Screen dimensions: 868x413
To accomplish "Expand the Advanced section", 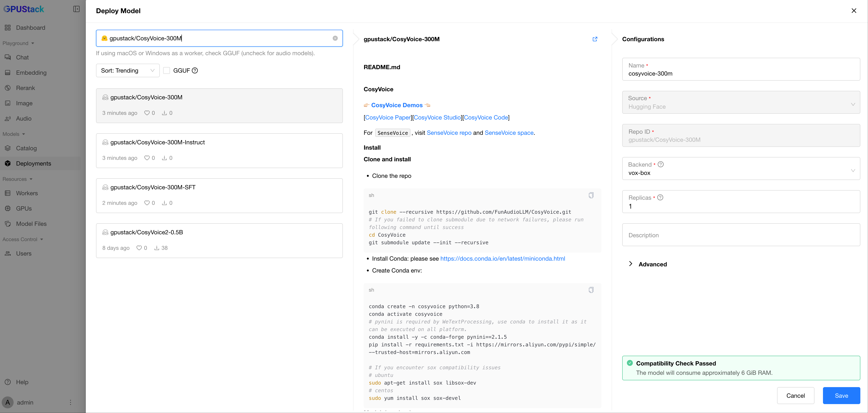I will click(652, 264).
